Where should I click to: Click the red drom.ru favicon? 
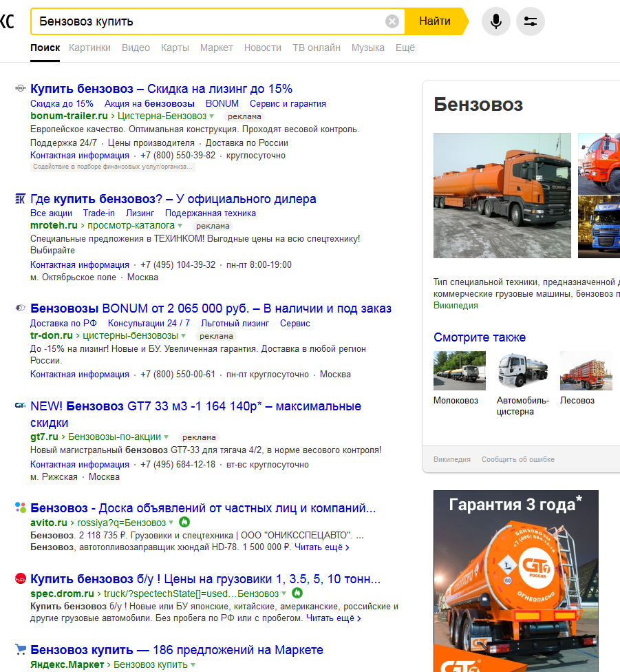coord(20,578)
